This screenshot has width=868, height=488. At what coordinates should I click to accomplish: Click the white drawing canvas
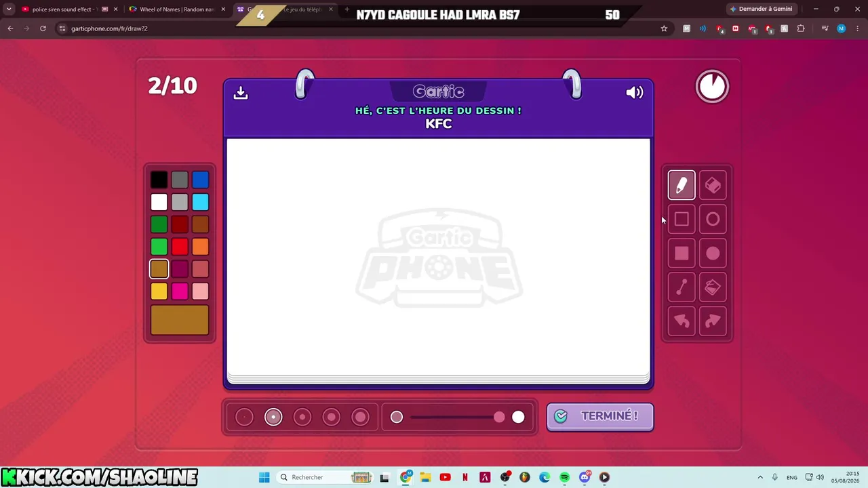click(438, 256)
